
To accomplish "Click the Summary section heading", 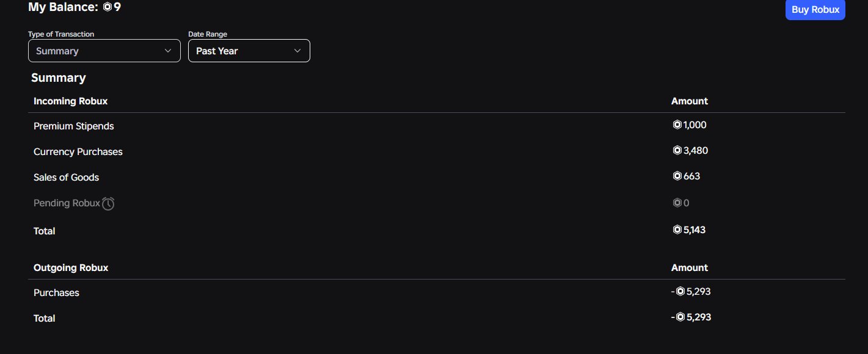I will click(x=59, y=78).
